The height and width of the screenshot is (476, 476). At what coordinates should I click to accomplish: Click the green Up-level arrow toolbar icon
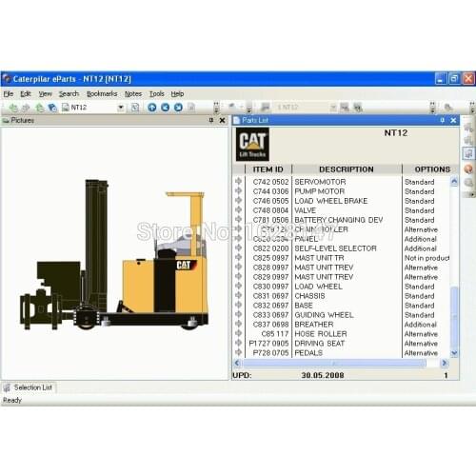point(40,108)
